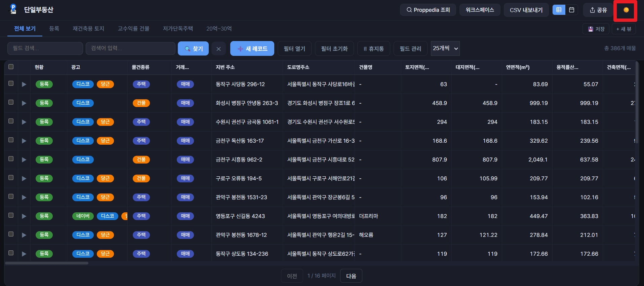Select the 20억~30억 tab
The height and width of the screenshot is (286, 644).
(219, 29)
